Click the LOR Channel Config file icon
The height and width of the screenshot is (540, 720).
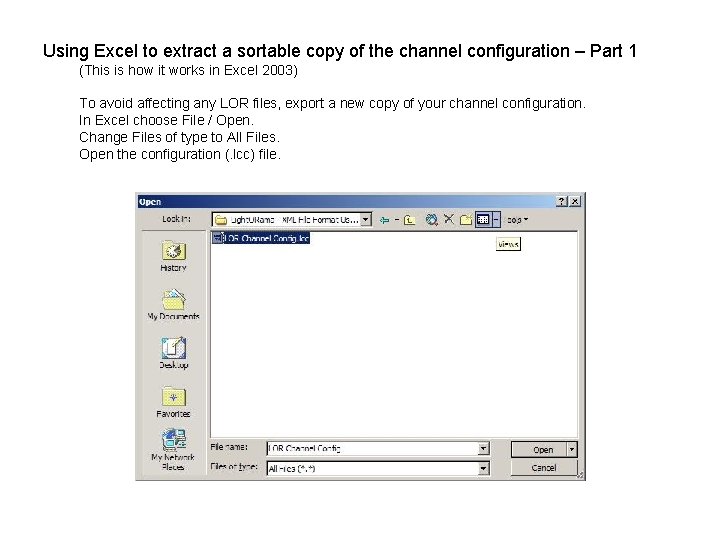pyautogui.click(x=217, y=238)
